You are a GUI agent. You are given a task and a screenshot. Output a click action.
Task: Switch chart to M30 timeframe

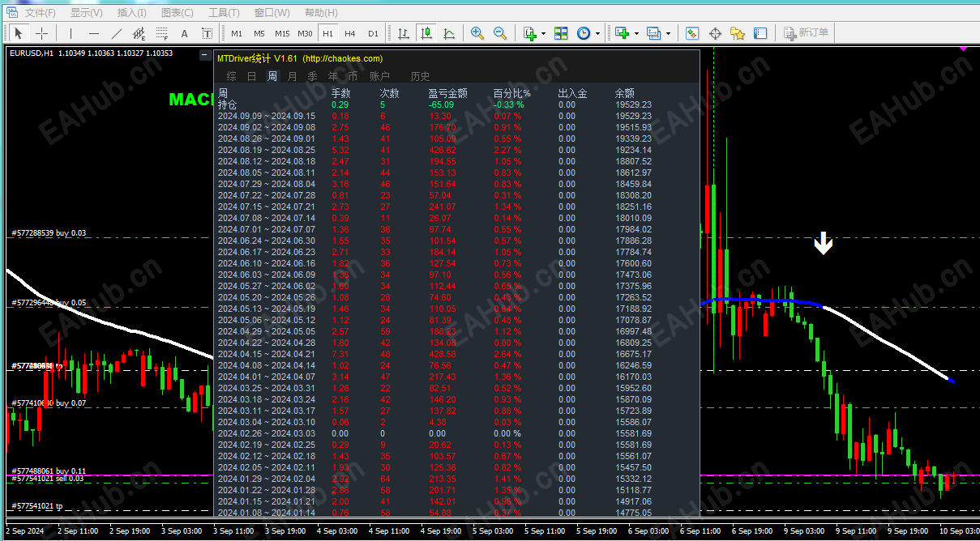[x=306, y=33]
